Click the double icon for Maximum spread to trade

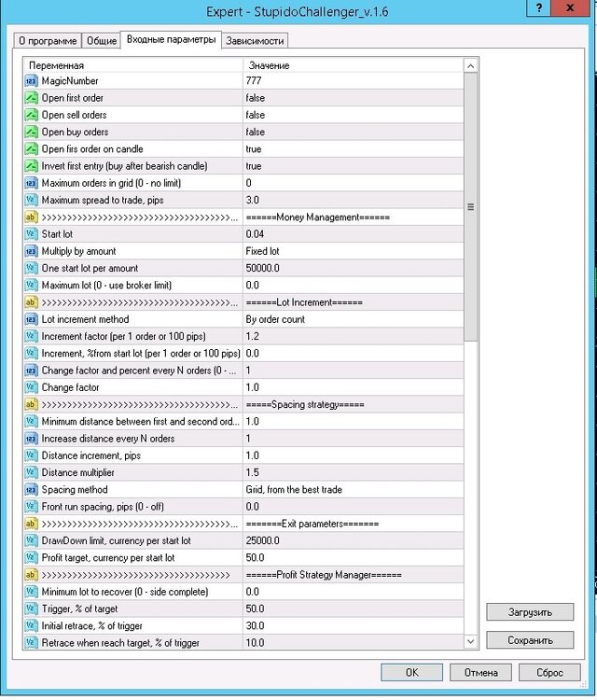[31, 200]
